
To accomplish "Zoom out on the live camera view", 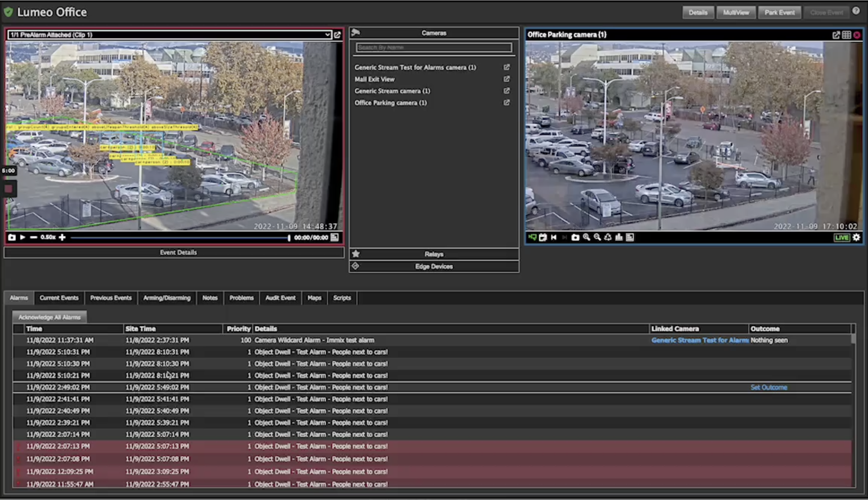I will coord(597,238).
